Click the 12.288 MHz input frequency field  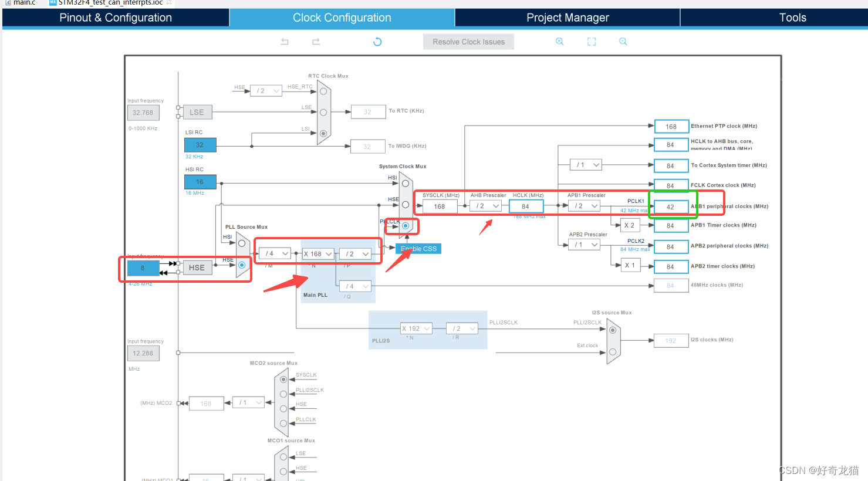(x=143, y=353)
